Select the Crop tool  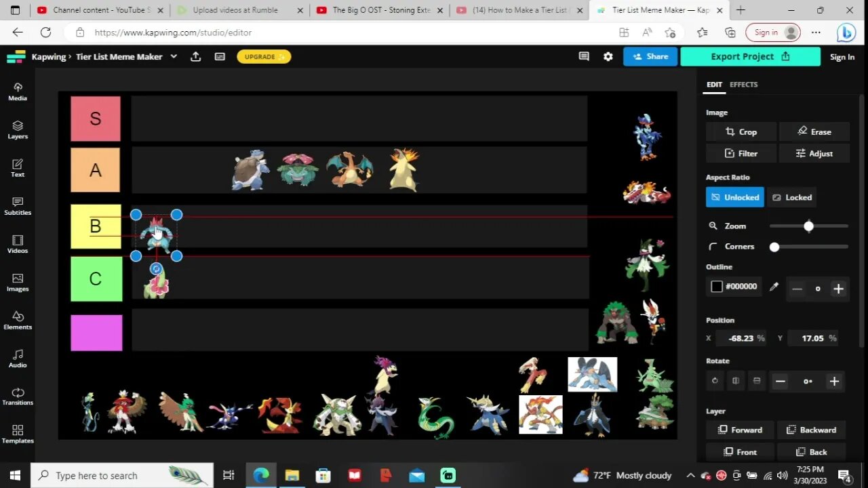coord(741,131)
